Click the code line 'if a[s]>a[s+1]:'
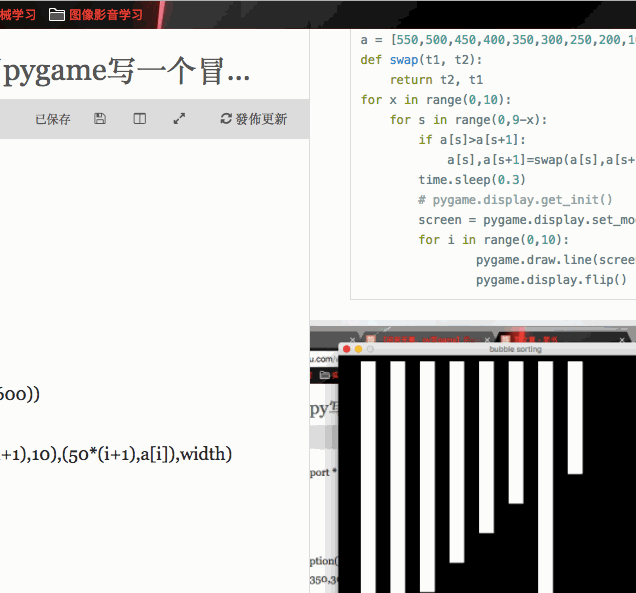The image size is (636, 593). coord(472,140)
